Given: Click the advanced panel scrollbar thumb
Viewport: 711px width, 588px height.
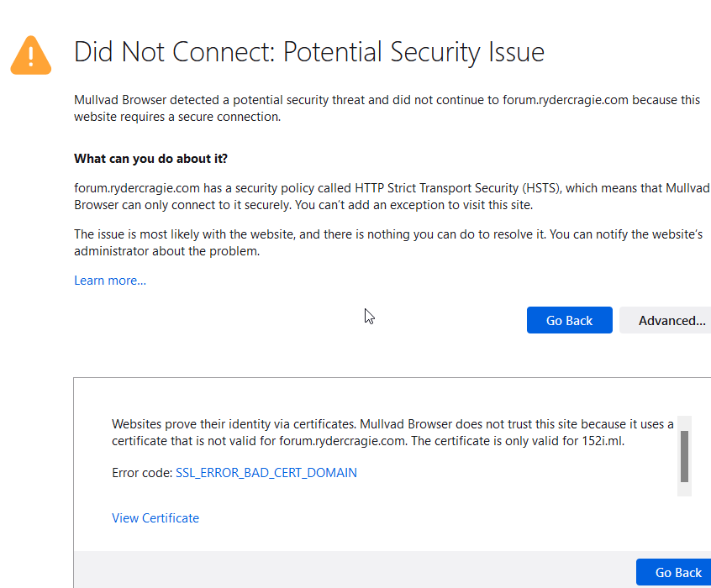Looking at the screenshot, I should pyautogui.click(x=684, y=455).
